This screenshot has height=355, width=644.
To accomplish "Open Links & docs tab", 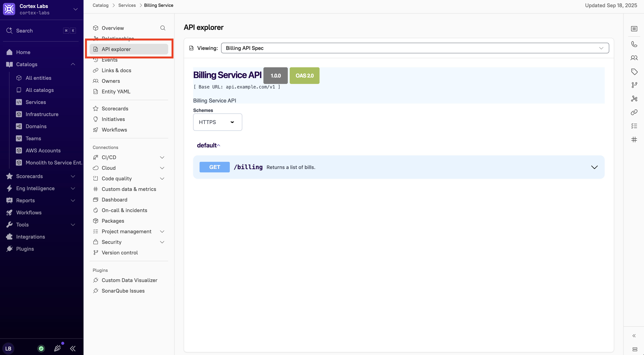I will point(117,70).
